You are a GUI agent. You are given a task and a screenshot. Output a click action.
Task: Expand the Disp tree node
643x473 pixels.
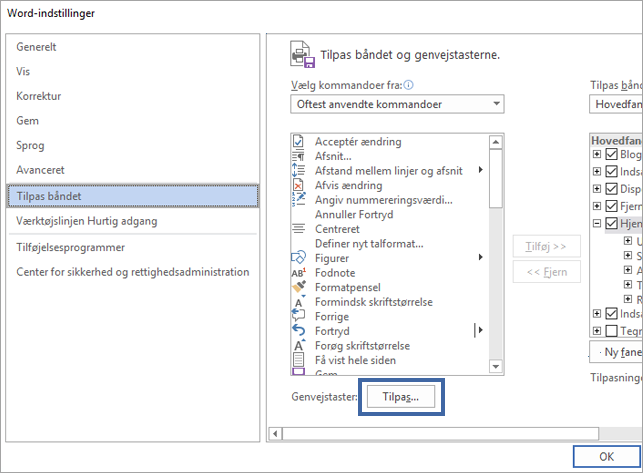597,189
